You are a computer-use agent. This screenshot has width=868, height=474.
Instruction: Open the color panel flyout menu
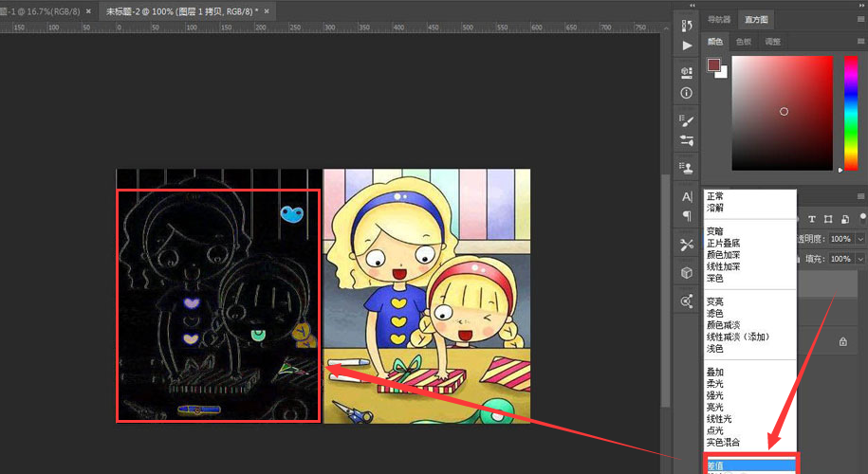[x=860, y=42]
